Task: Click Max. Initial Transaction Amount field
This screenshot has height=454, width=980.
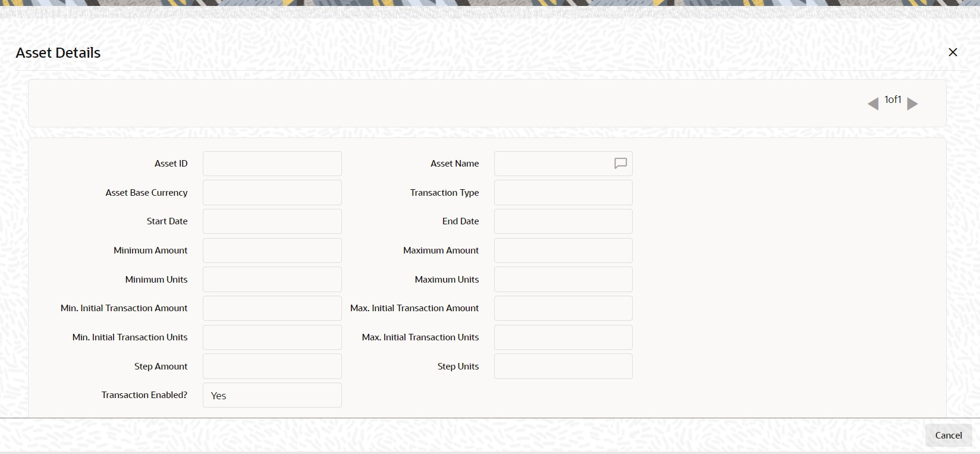Action: [563, 308]
